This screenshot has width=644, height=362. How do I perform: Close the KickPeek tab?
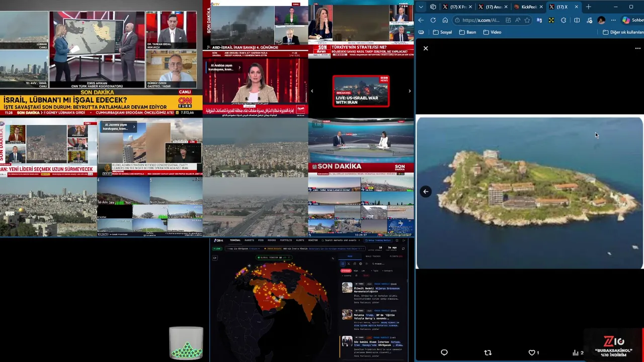click(541, 7)
